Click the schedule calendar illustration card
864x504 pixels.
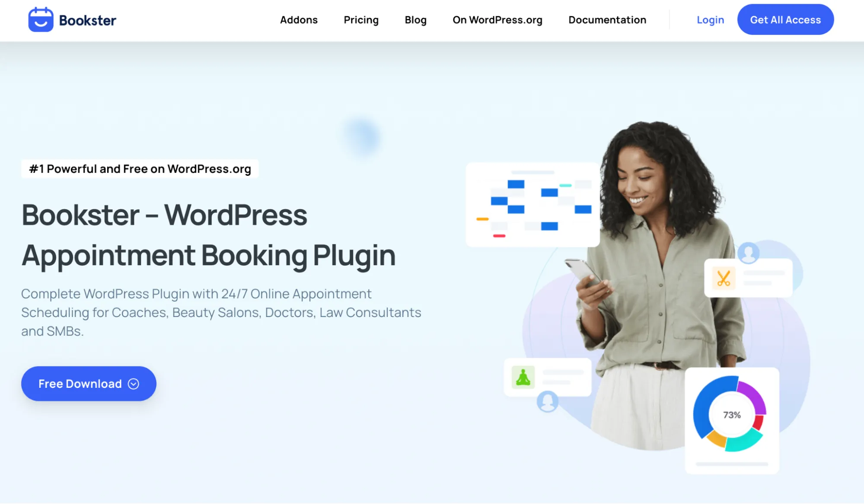[532, 205]
